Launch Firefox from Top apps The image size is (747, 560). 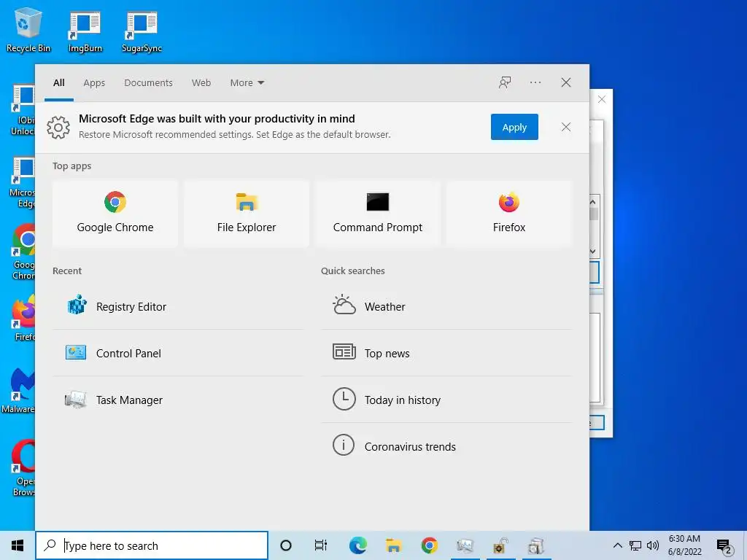508,214
